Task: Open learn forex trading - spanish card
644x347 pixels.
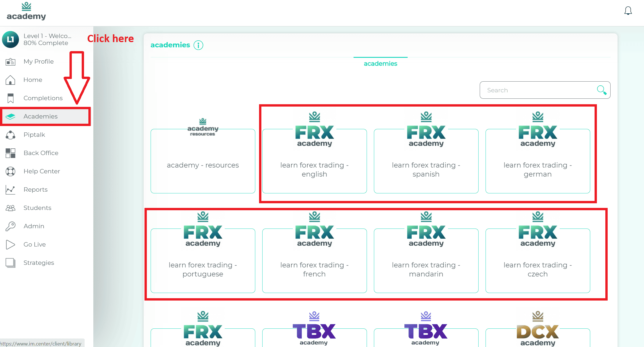Action: click(426, 161)
